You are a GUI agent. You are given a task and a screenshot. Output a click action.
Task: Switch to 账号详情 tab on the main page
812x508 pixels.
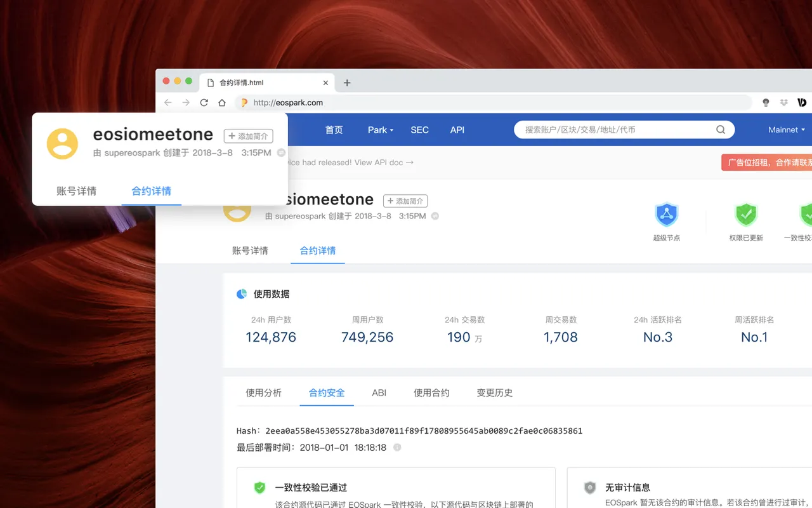pos(250,251)
